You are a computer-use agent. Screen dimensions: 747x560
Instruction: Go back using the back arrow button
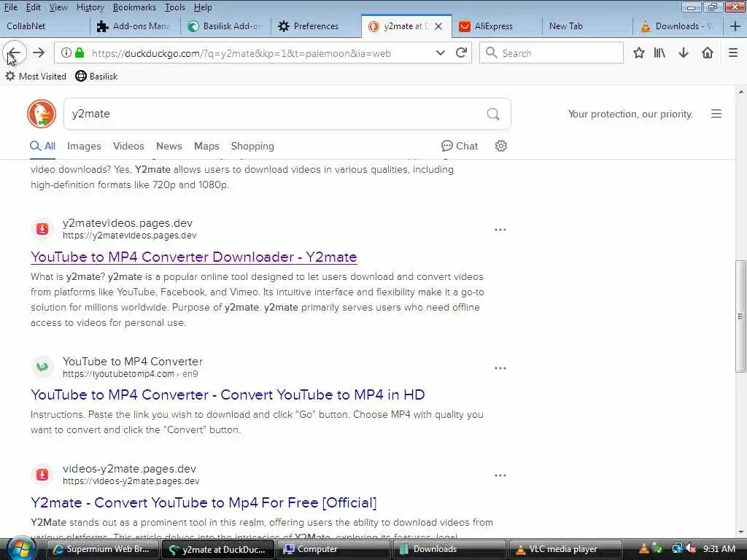pos(15,52)
